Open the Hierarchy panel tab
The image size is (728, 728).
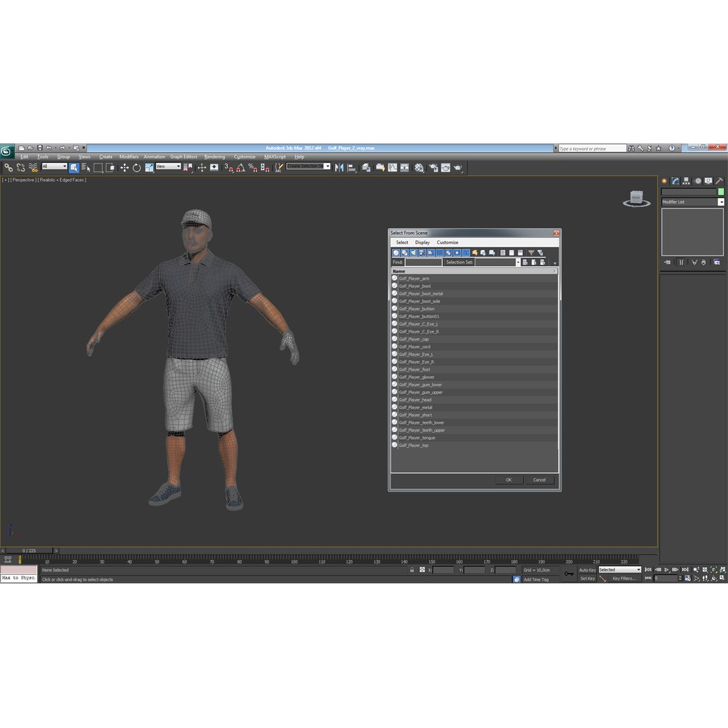[686, 181]
